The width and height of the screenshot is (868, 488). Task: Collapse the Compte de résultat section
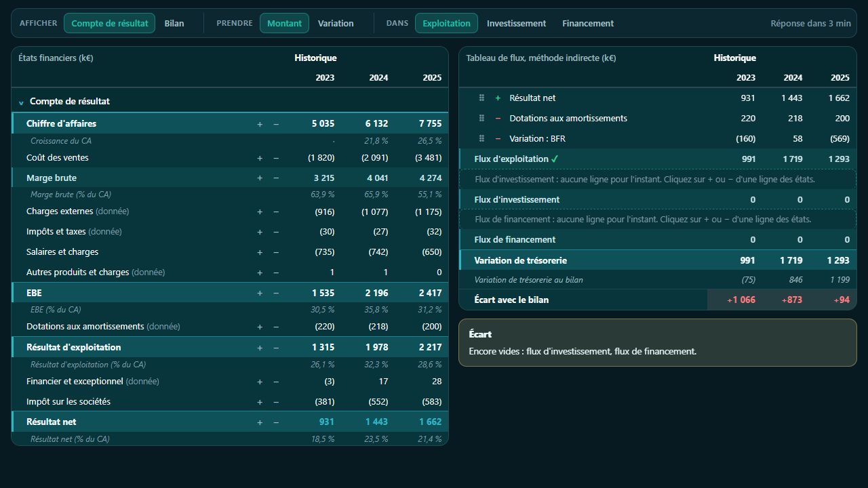pos(21,102)
